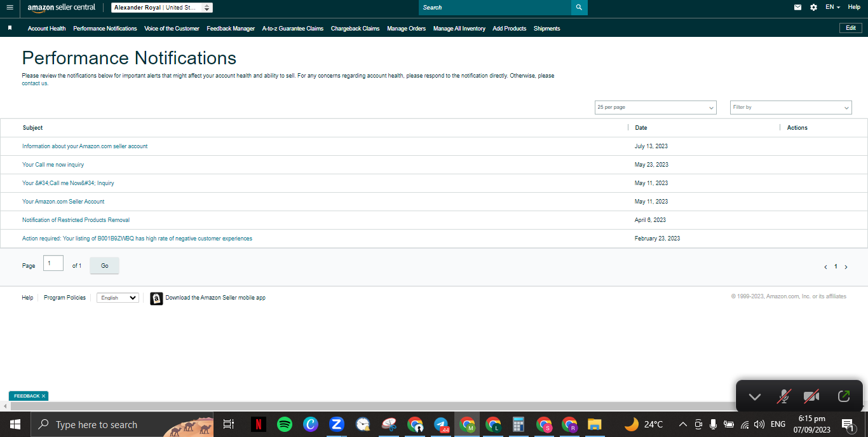Click the Go button for pagination
The image size is (868, 437).
click(104, 266)
